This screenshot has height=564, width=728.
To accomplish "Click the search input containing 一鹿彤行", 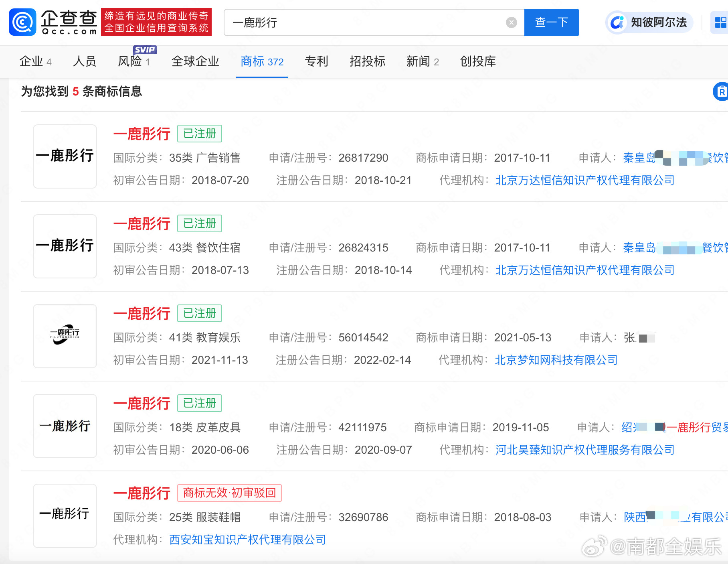I will 365,22.
